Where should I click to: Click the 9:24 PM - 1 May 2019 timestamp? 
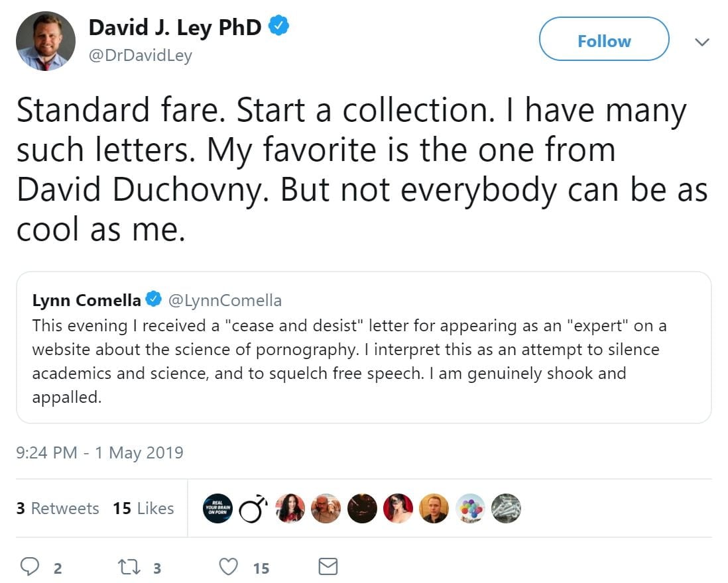tap(99, 452)
